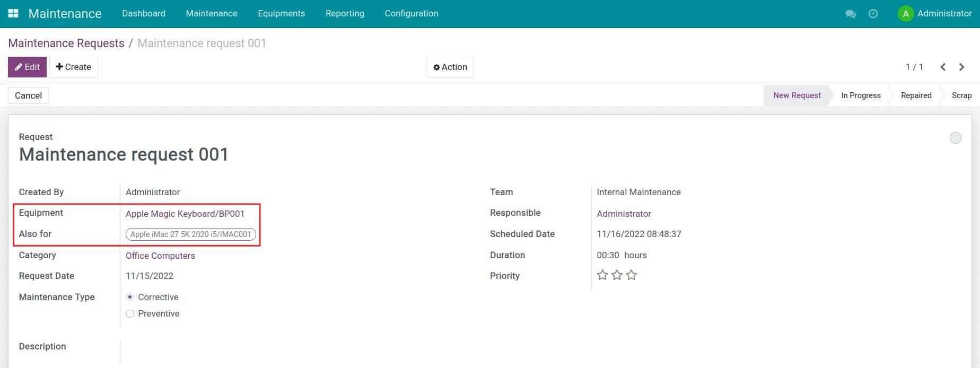This screenshot has height=368, width=980.
Task: Click the scheduled date 11/16/2022 08:48:37
Action: coord(639,234)
